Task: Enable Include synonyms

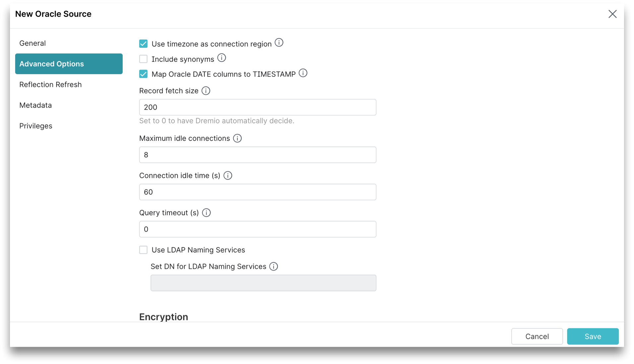Action: [x=143, y=59]
